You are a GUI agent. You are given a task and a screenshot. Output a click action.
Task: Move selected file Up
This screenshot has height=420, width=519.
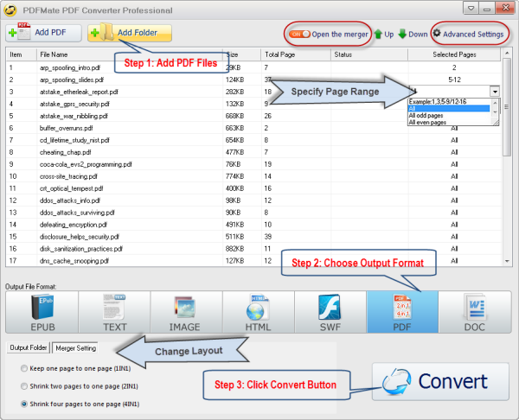click(384, 34)
